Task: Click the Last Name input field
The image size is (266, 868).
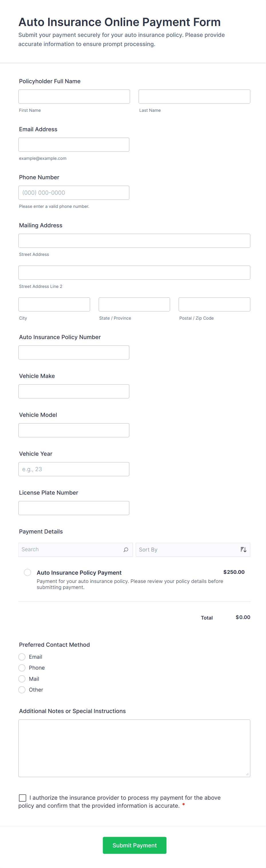Action: [x=194, y=96]
